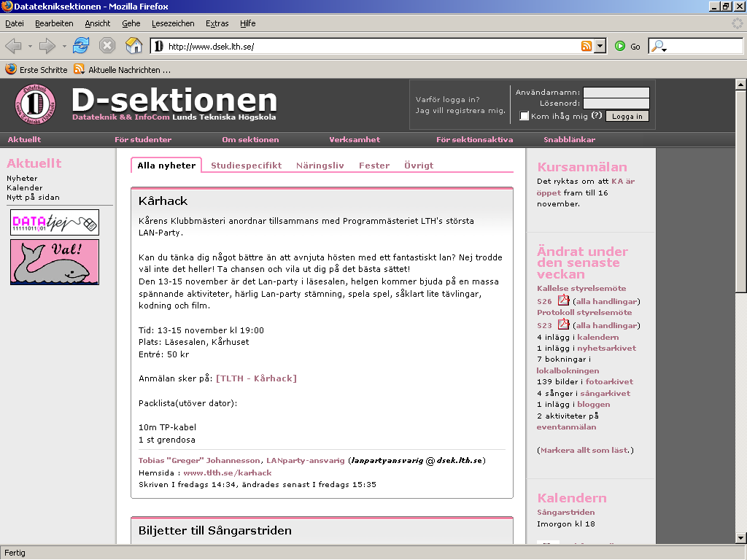This screenshot has height=560, width=747.
Task: Open the För sektionsaktiva navigation item
Action: [x=474, y=139]
